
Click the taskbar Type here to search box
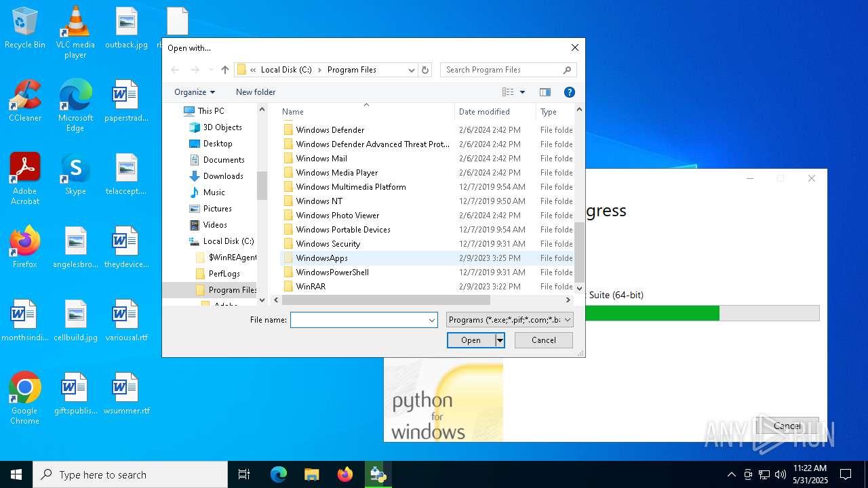130,474
